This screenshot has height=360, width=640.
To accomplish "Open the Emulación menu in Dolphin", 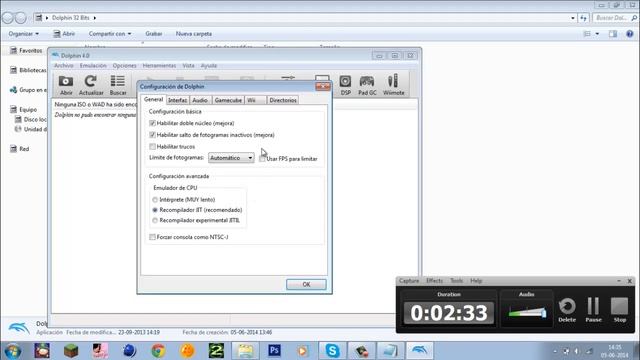I will pyautogui.click(x=93, y=66).
